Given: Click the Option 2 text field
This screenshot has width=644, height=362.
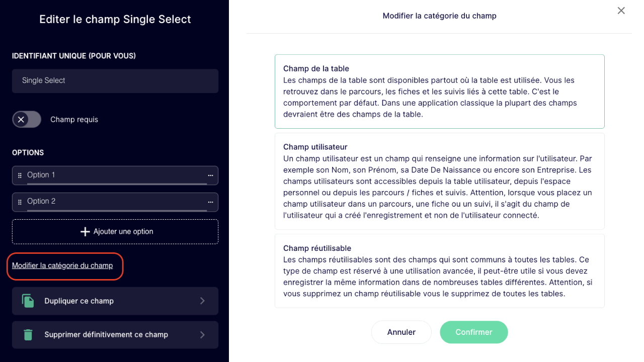Looking at the screenshot, I should point(116,202).
